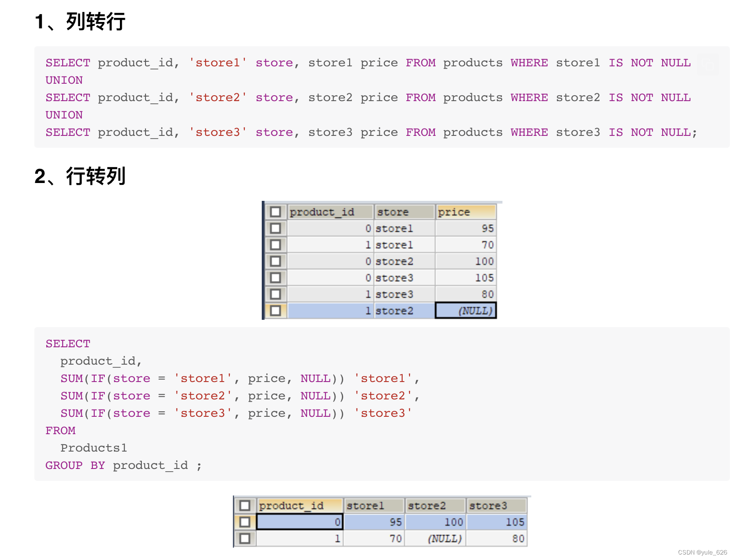Select store cell in the price 95 row

(404, 228)
